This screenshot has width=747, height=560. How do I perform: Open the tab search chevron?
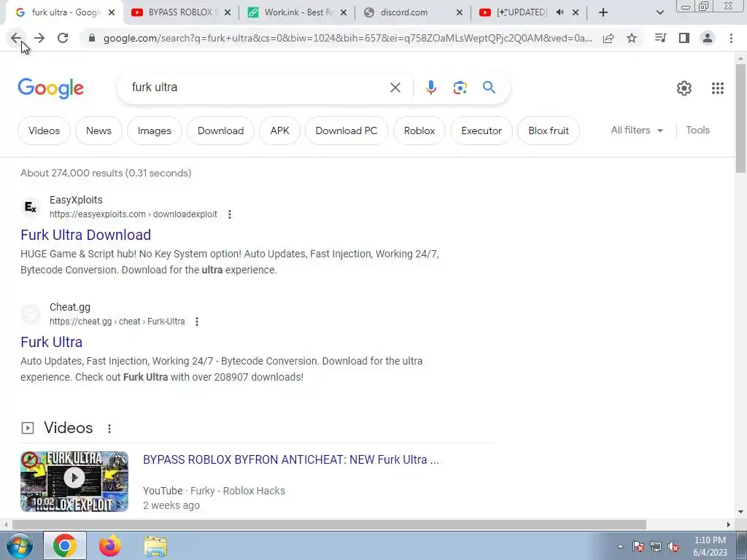pyautogui.click(x=659, y=12)
